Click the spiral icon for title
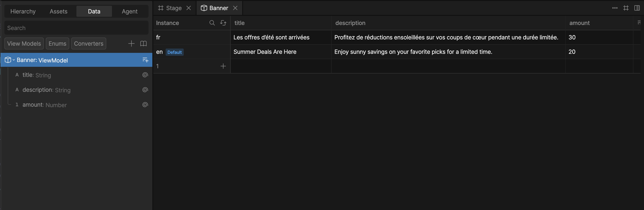 (145, 75)
